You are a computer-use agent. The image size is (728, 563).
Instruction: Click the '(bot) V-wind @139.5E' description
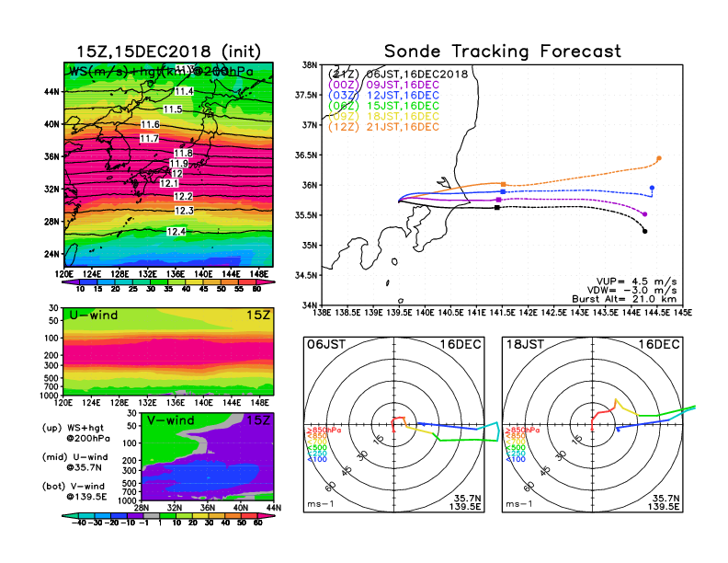pyautogui.click(x=74, y=491)
